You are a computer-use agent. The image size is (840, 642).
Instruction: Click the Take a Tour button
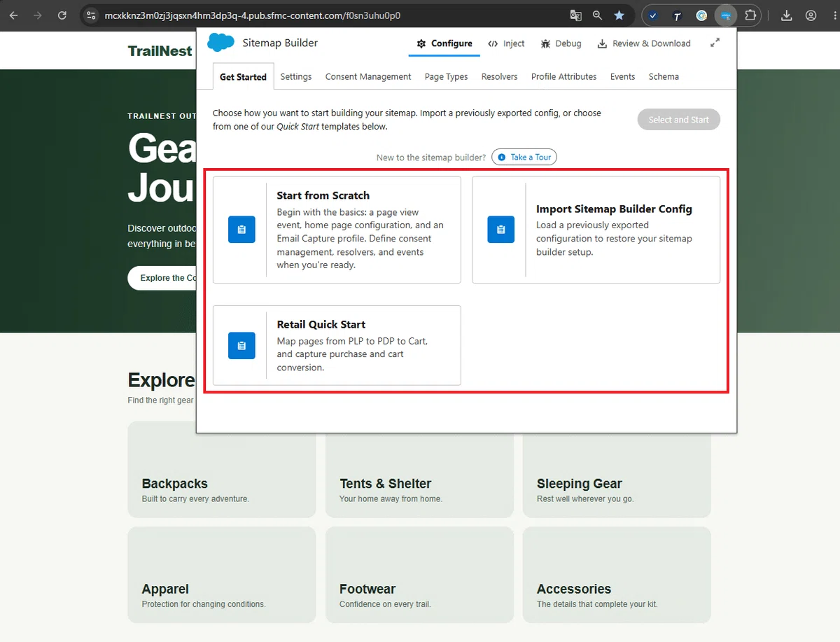point(524,157)
